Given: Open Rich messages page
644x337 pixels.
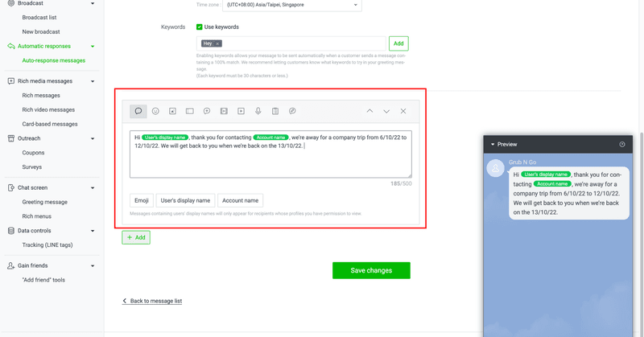Looking at the screenshot, I should coord(41,95).
